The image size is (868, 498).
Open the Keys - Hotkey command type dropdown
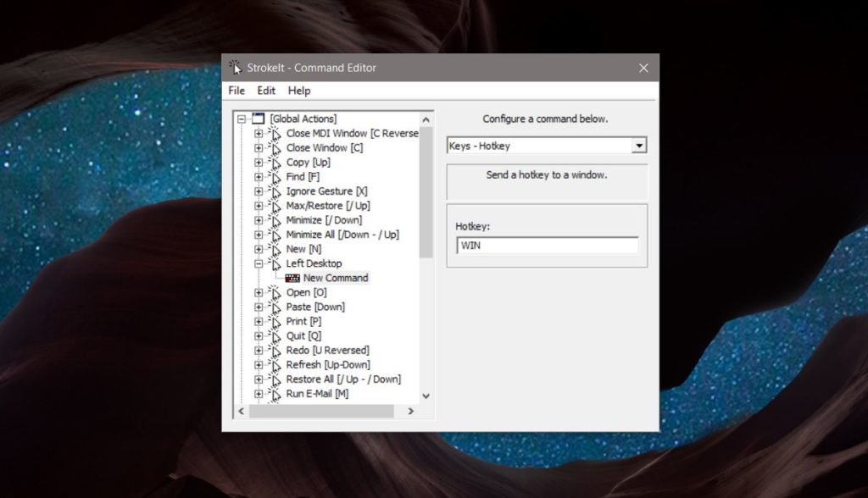tap(641, 145)
